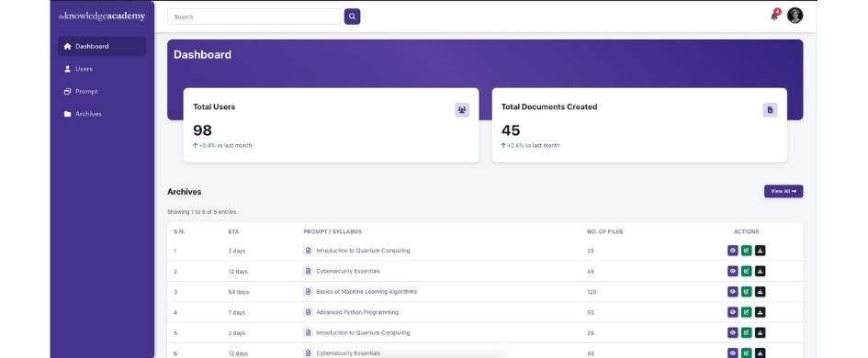View the Basics of Machine Learning entry
Screen dimensions: 868x358
tap(732, 292)
